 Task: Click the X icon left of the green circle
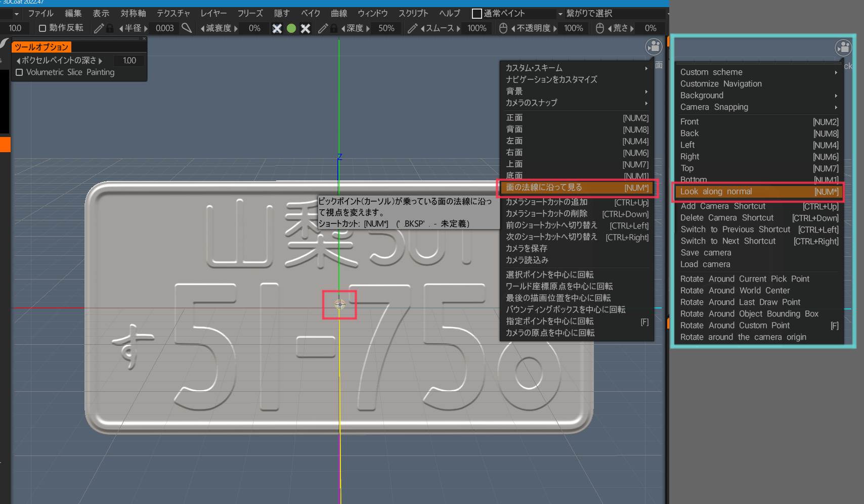click(277, 28)
